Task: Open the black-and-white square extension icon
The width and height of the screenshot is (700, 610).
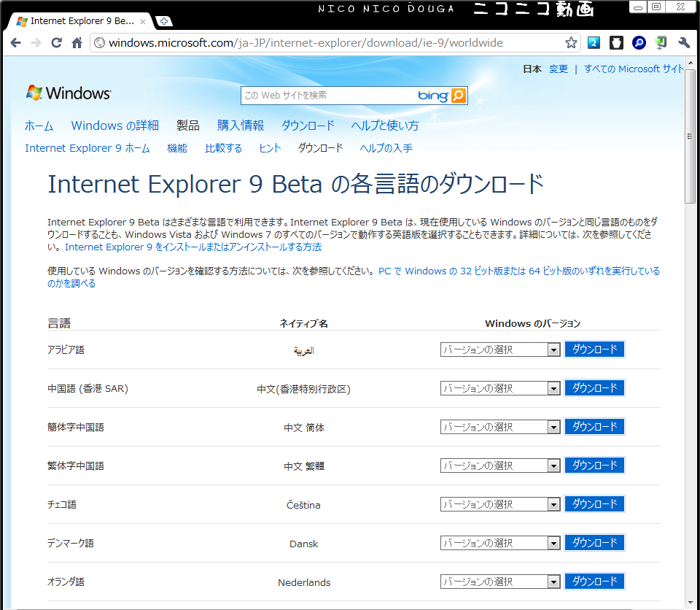Action: click(x=617, y=43)
